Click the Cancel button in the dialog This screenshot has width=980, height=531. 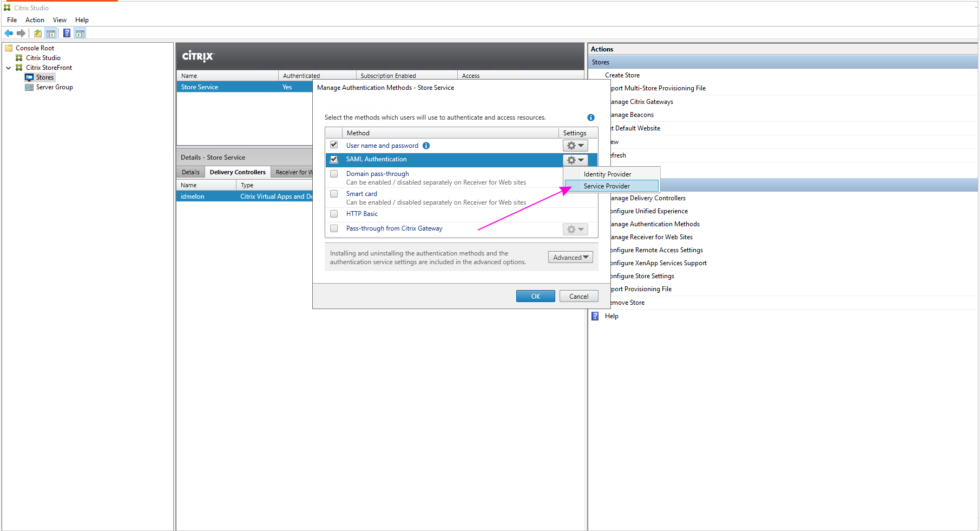(x=578, y=296)
